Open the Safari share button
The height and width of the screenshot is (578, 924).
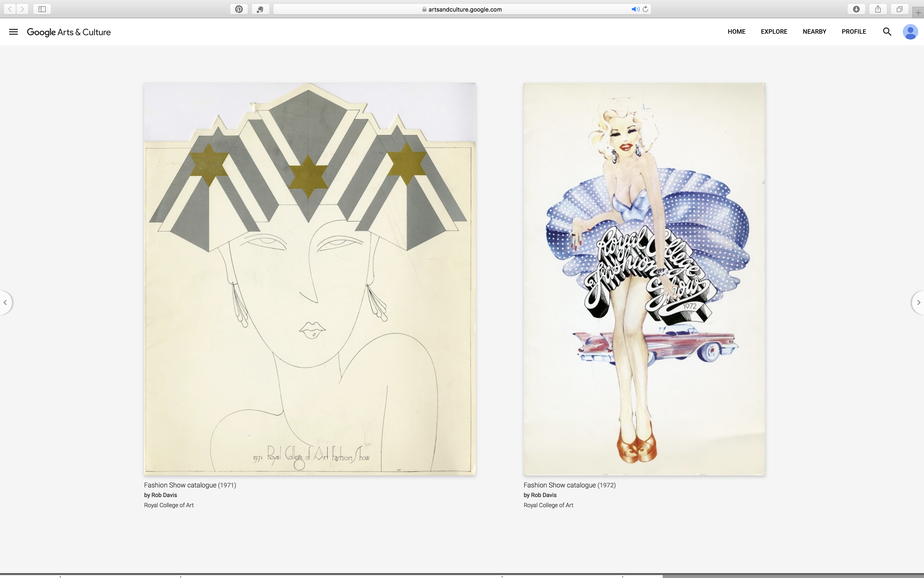(x=878, y=9)
